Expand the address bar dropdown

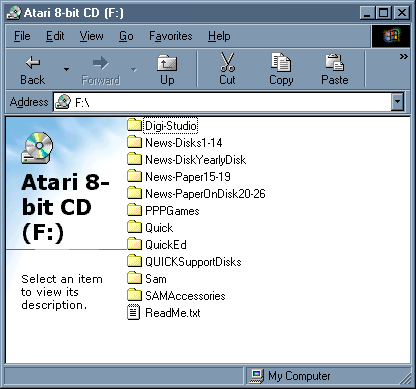[x=397, y=102]
